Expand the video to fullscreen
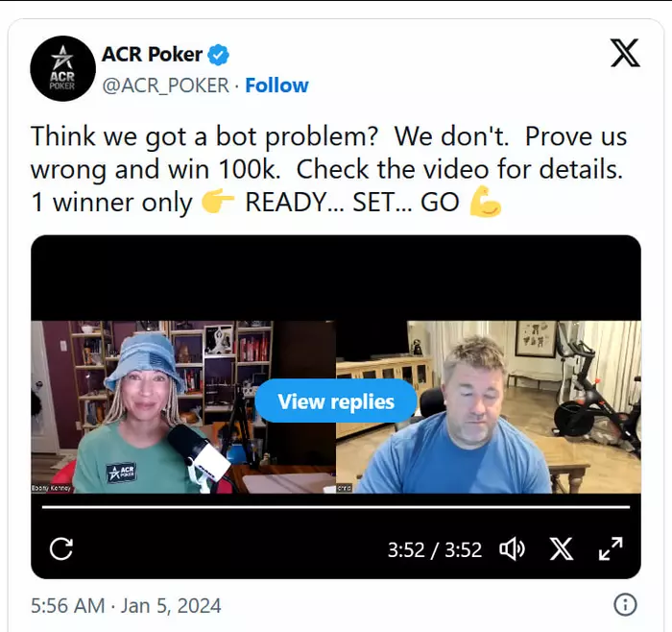This screenshot has width=672, height=632. tap(611, 548)
